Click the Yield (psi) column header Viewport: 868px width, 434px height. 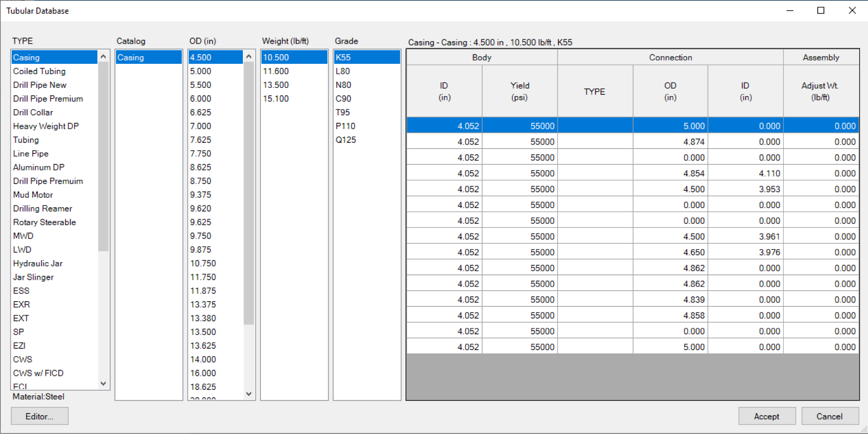[x=519, y=91]
